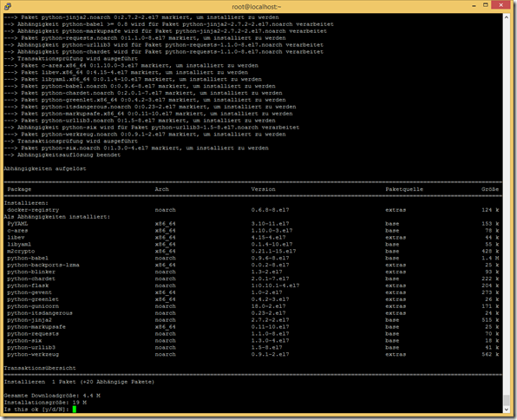
Task: Click the 'Is this ok [y/d/N]:' prompt
Action: [x=36, y=410]
